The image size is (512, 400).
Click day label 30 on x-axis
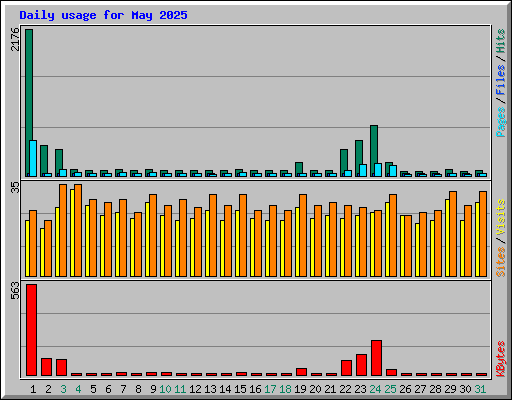pos(465,389)
